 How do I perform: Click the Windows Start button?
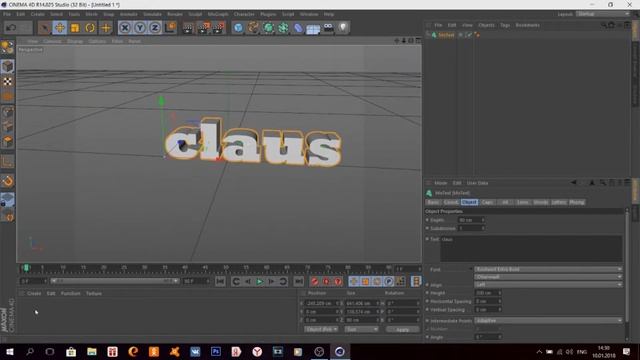(9, 351)
